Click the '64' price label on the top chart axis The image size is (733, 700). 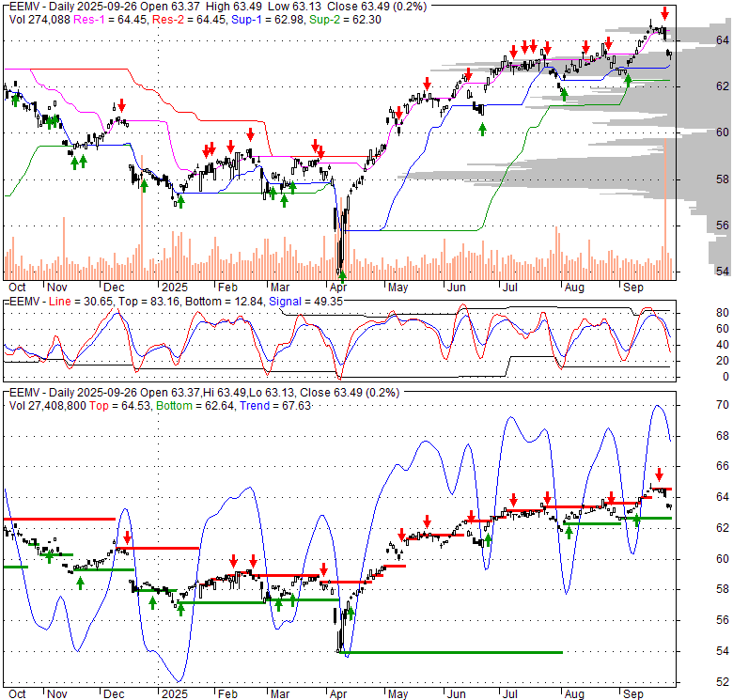tap(723, 40)
